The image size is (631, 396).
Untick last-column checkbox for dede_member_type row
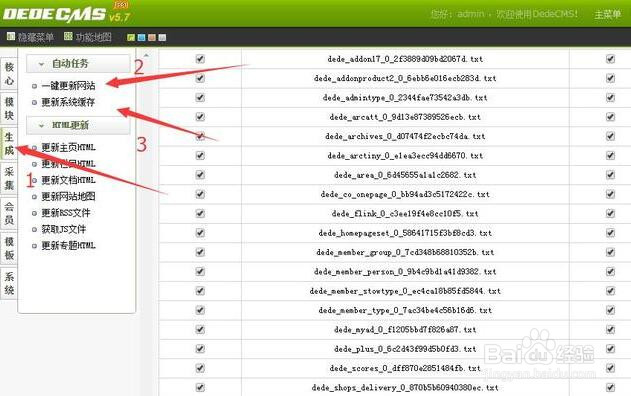coord(610,310)
